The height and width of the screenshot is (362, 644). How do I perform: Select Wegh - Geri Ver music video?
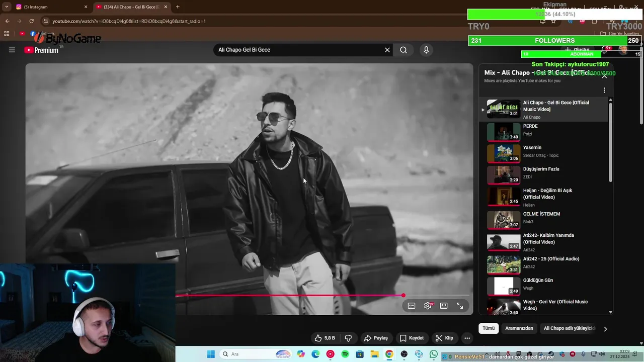coord(543,306)
